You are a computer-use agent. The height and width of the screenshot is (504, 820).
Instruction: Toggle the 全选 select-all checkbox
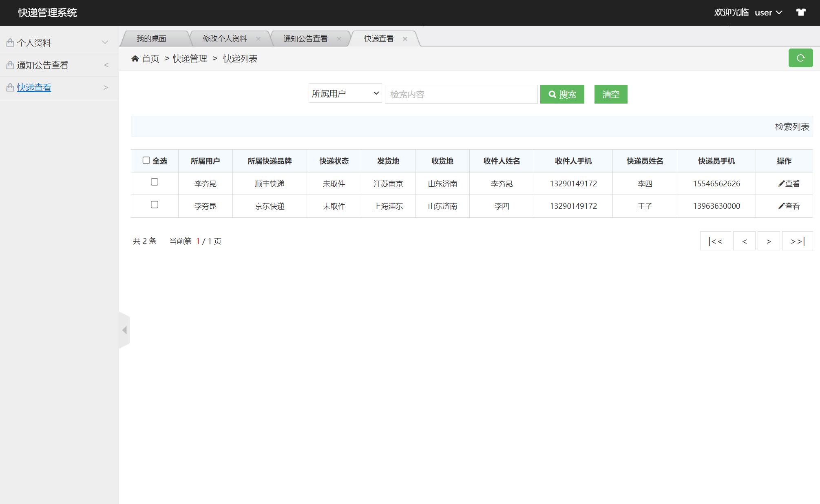click(146, 160)
